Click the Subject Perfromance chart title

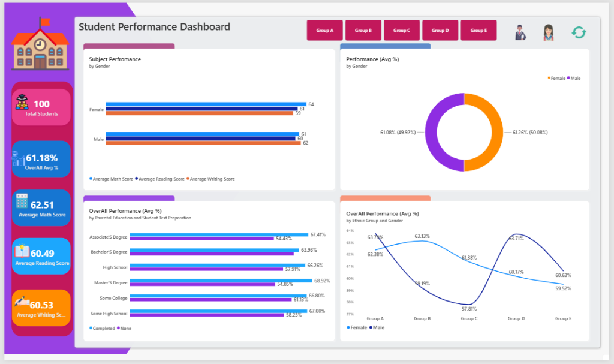[115, 59]
